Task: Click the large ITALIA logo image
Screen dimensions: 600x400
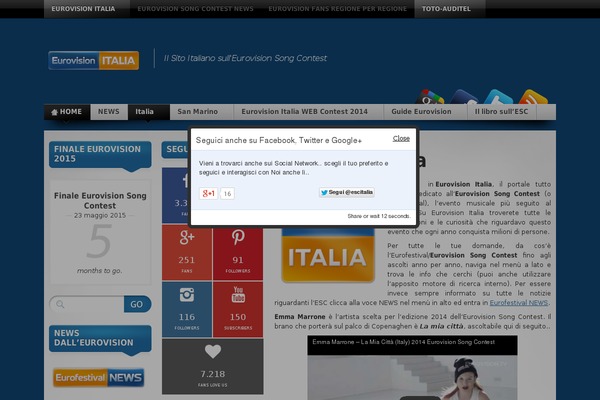Action: [328, 255]
